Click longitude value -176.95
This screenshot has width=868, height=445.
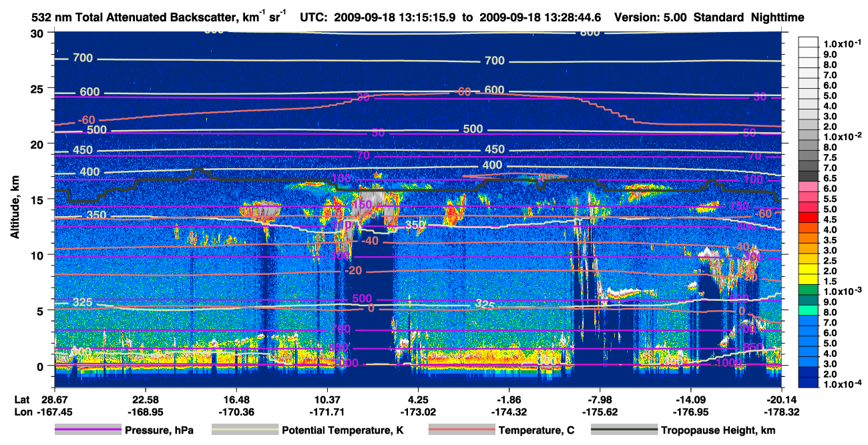691,412
